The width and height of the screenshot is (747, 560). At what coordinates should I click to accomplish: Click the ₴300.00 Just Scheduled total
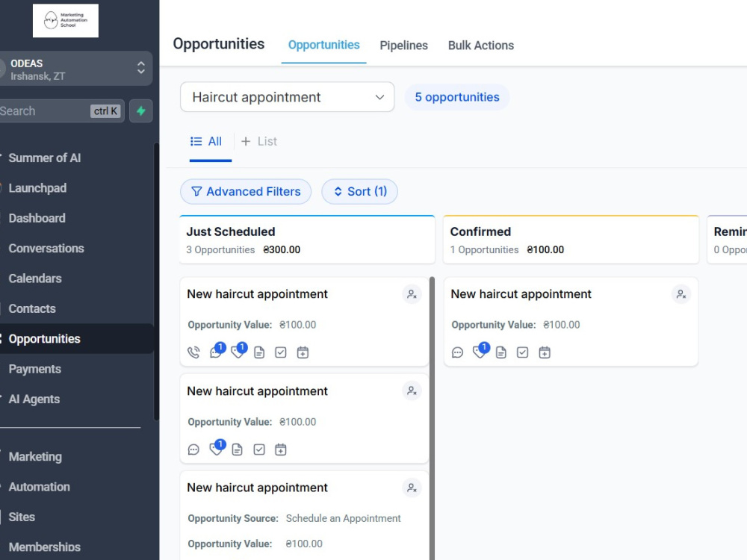(282, 250)
